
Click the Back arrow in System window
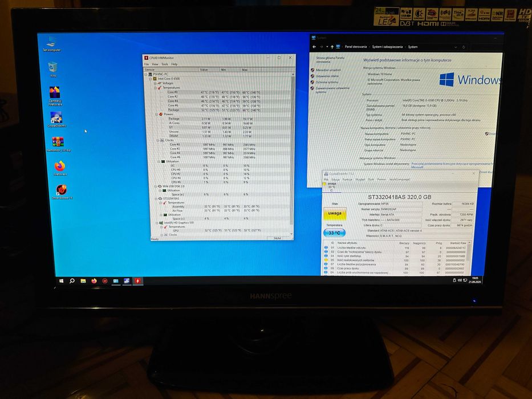coord(314,47)
